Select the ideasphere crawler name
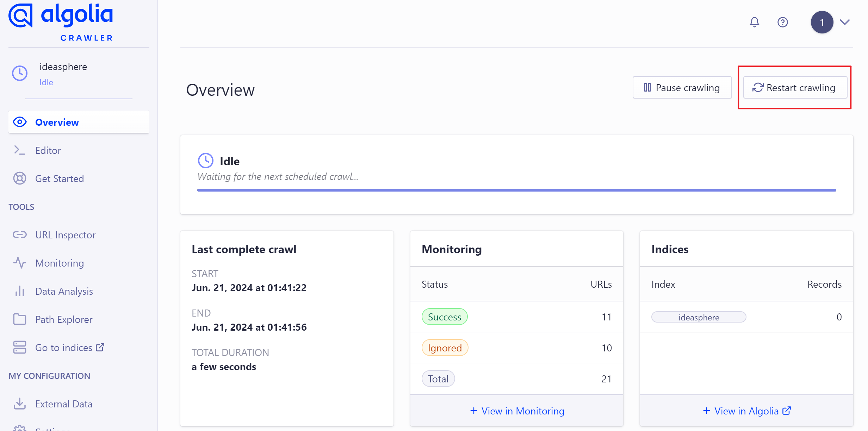 [63, 67]
